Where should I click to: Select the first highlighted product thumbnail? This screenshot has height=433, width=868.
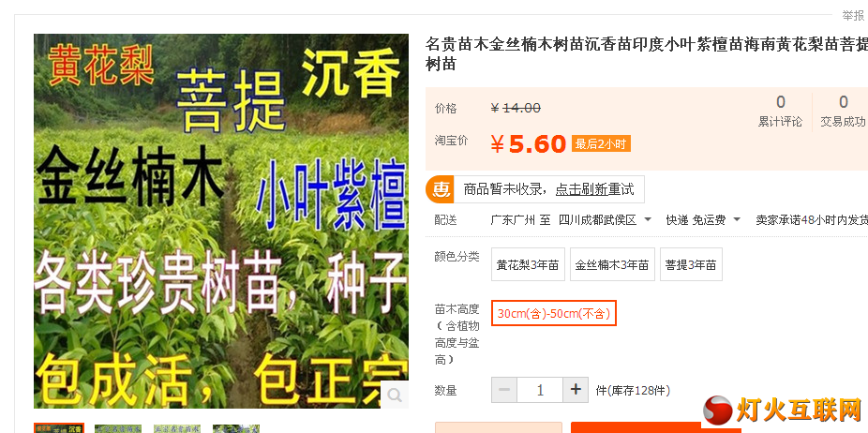pyautogui.click(x=59, y=428)
